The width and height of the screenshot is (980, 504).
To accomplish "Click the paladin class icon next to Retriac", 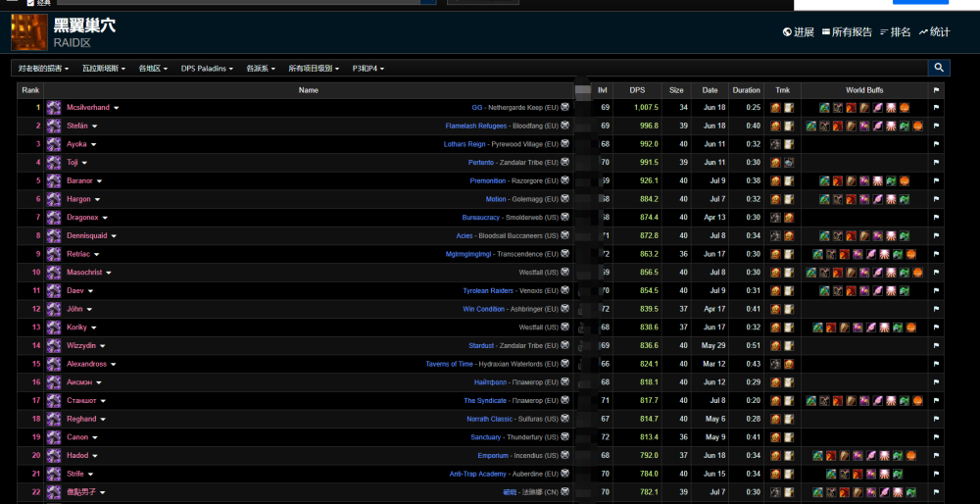I will pyautogui.click(x=54, y=254).
